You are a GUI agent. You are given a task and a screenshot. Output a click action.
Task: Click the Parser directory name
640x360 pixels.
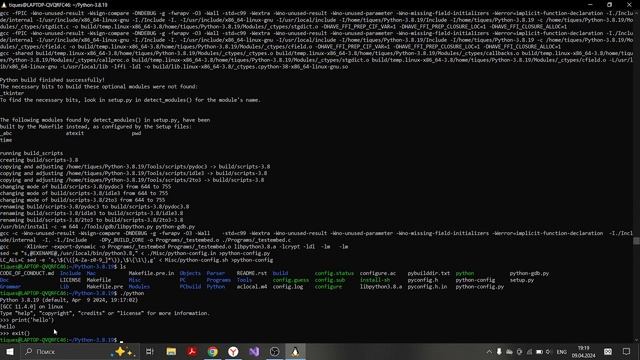coord(216,273)
